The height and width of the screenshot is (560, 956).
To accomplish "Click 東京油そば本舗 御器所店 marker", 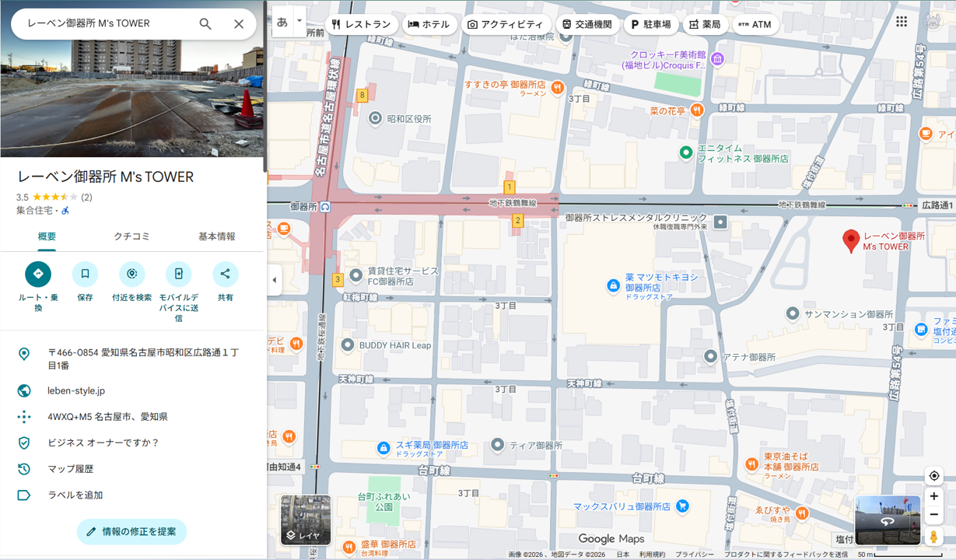I will (751, 464).
